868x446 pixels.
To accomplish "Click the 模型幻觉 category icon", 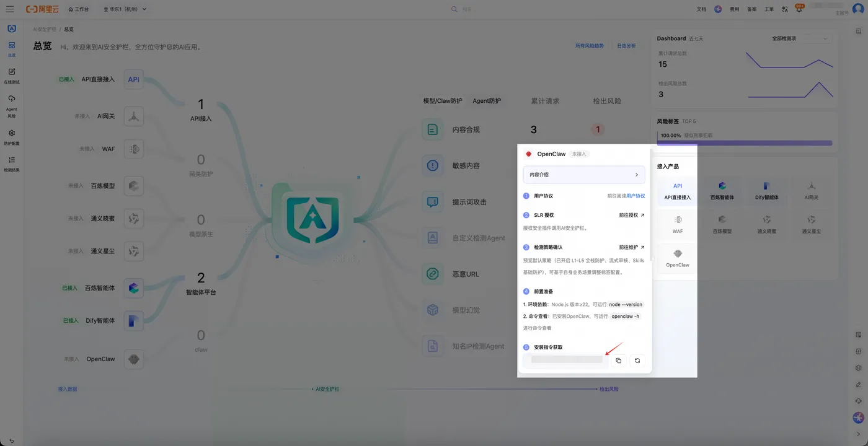I will [x=433, y=310].
